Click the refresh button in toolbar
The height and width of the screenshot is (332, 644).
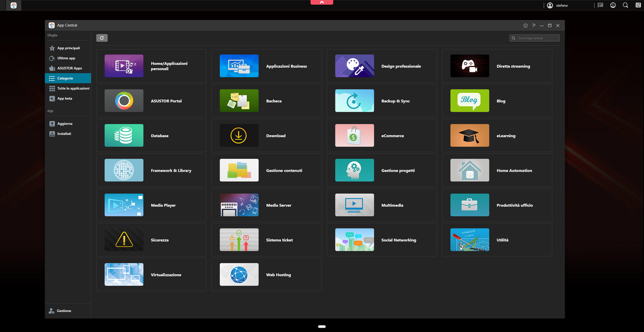click(x=102, y=38)
